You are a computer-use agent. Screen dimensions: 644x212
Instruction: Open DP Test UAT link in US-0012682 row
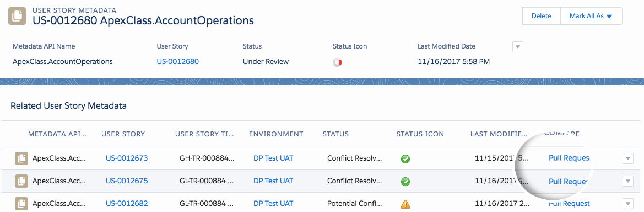(x=274, y=203)
